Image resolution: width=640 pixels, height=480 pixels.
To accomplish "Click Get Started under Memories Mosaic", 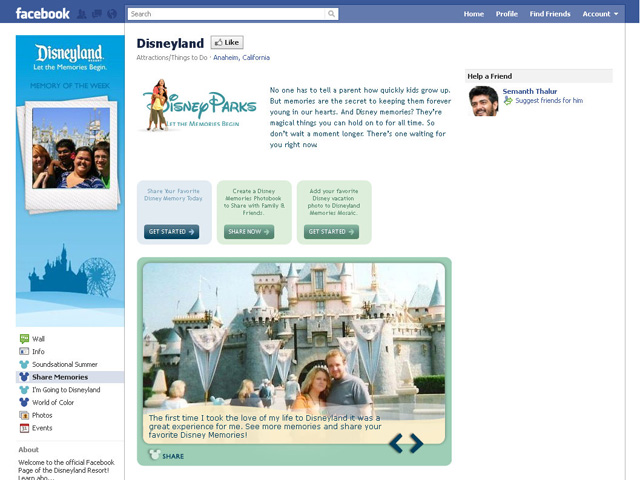I will pos(331,231).
